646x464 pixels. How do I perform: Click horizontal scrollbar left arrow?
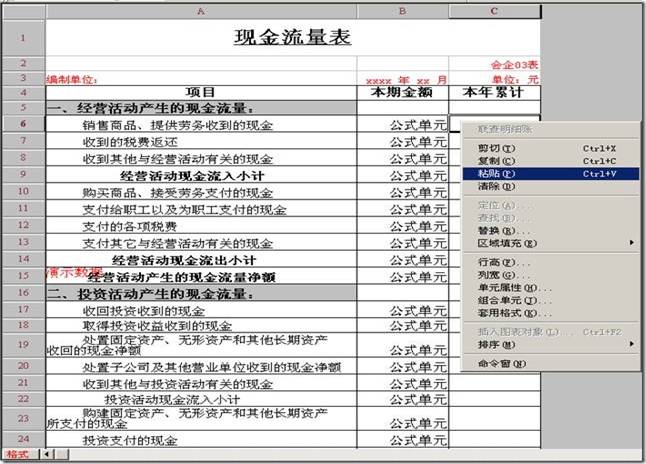(43, 455)
